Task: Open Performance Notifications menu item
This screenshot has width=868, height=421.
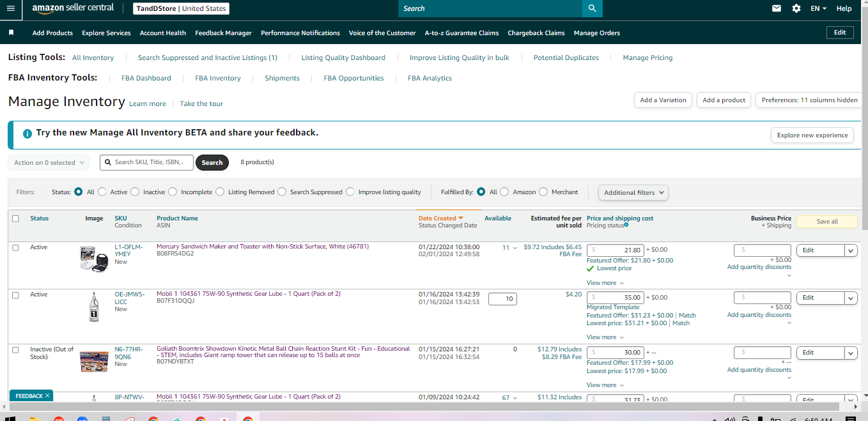Action: click(300, 33)
